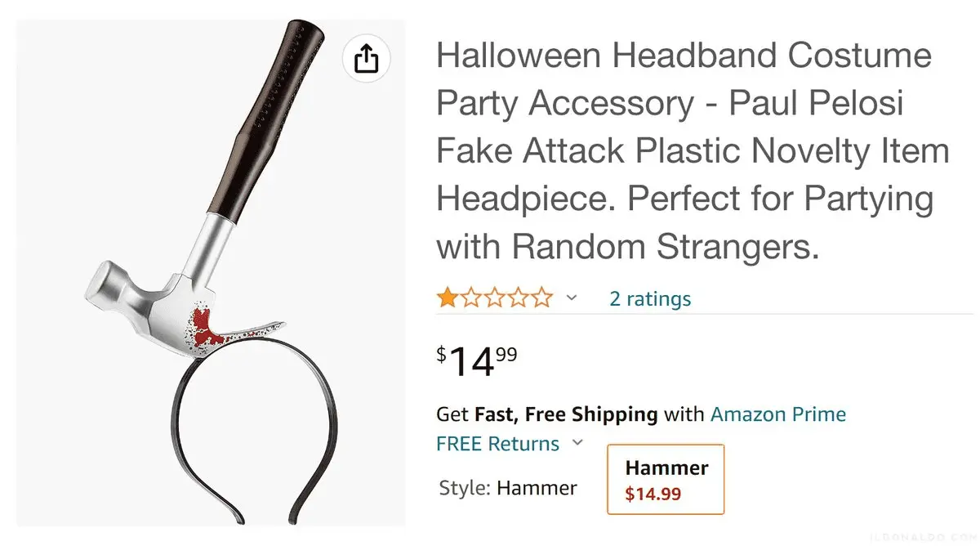
Task: Click the FREE Returns link
Action: [x=497, y=444]
